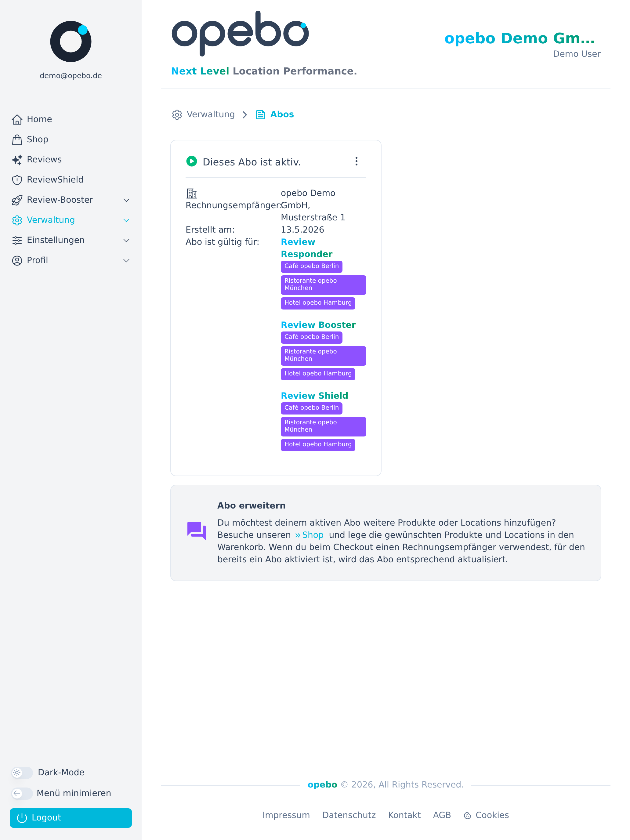Click the Logout button
Screen dimensions: 630x840
point(71,818)
